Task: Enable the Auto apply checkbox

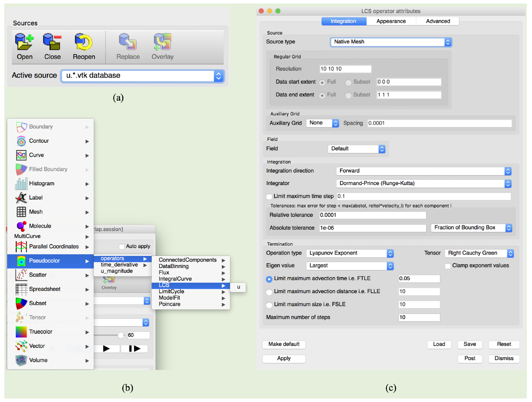Action: click(122, 246)
